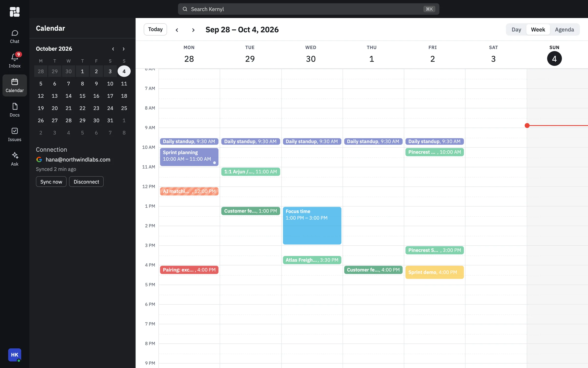Click the TUE 29 day header
Image resolution: width=588 pixels, height=368 pixels.
pos(250,54)
